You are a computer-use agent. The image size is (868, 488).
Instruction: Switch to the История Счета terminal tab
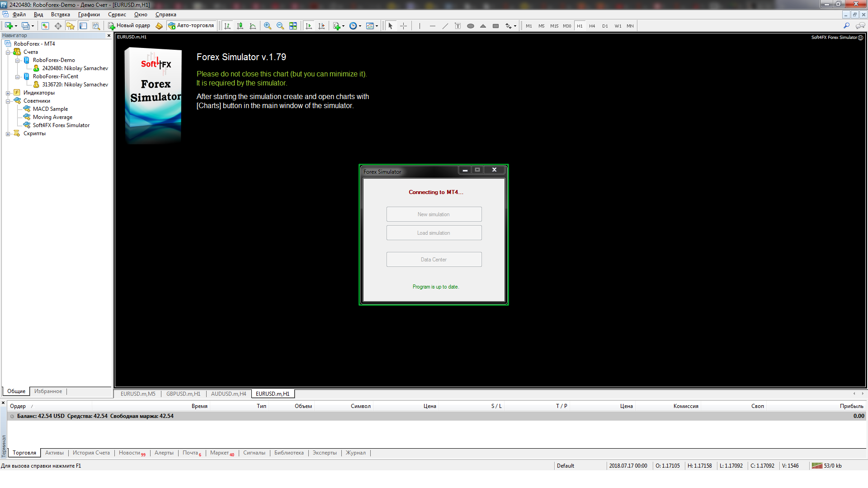[x=91, y=453]
